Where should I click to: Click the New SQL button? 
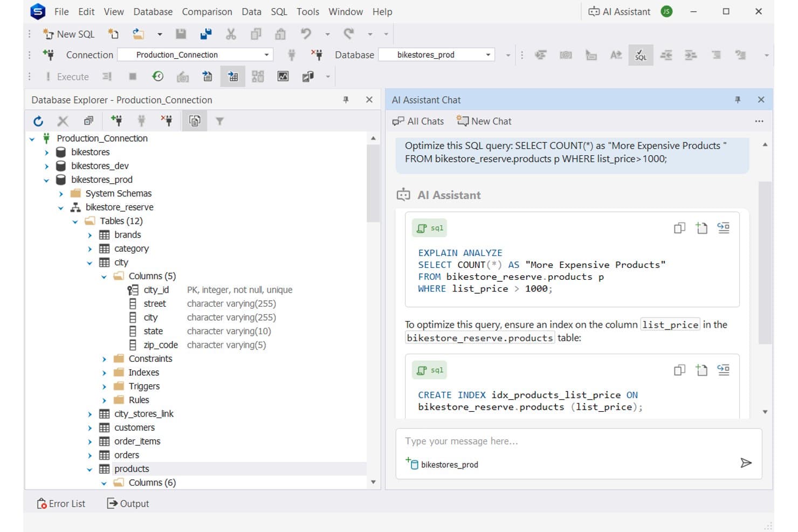click(68, 34)
